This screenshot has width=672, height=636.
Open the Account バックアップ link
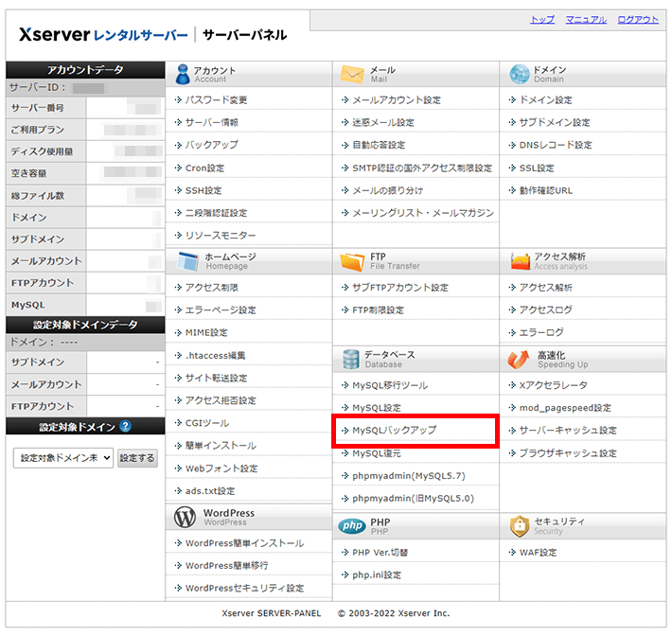(x=212, y=145)
